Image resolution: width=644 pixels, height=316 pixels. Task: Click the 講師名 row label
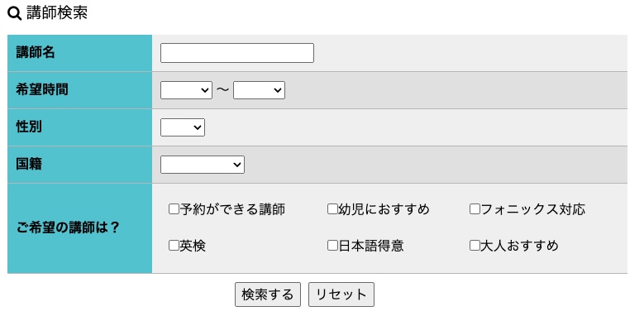(x=36, y=53)
